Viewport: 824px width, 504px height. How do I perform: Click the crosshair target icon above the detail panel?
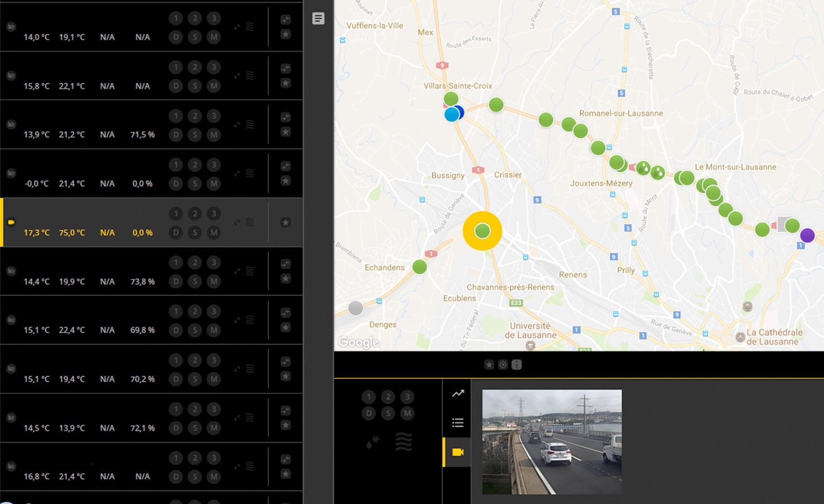click(503, 364)
